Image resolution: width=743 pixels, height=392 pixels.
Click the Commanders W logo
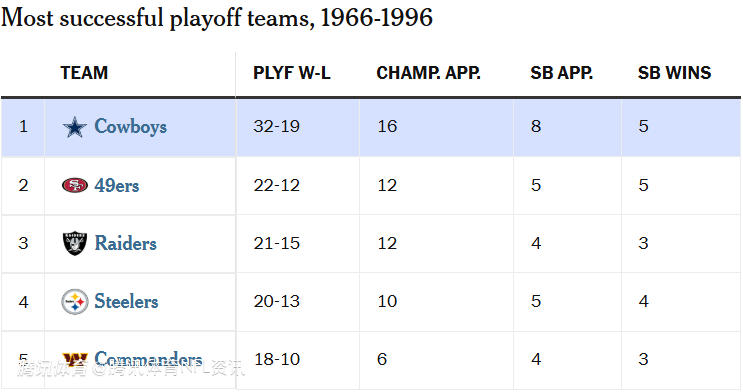coord(75,359)
